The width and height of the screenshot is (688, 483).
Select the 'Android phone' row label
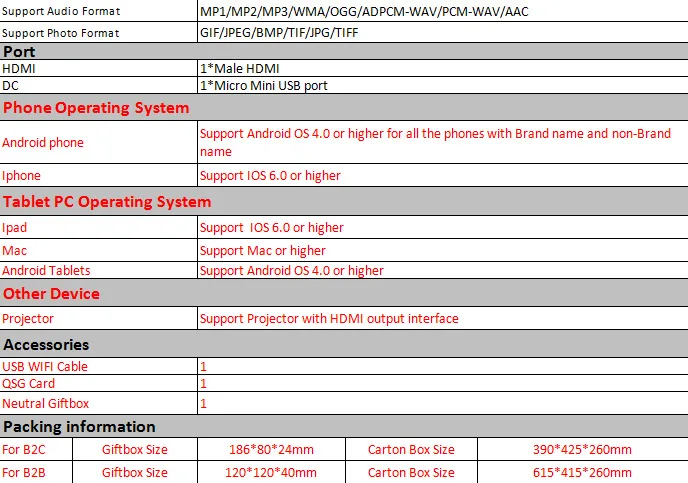point(43,143)
